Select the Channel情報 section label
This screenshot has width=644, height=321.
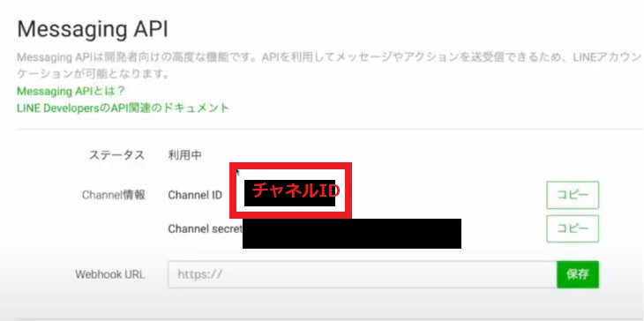114,195
